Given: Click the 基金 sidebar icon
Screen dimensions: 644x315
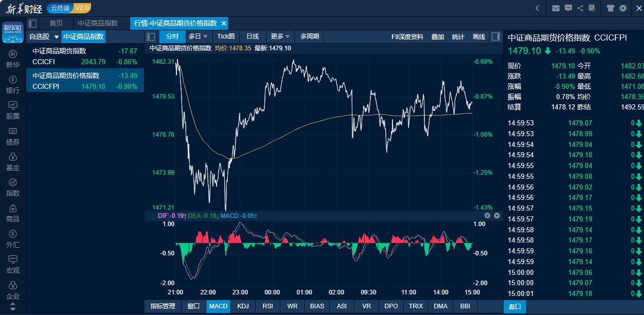Looking at the screenshot, I should (x=13, y=162).
